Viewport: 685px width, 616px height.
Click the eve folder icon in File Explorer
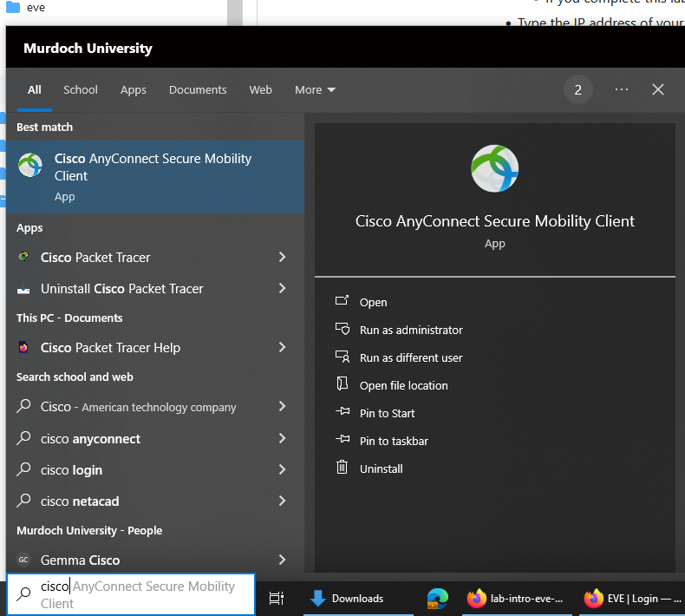coord(13,7)
